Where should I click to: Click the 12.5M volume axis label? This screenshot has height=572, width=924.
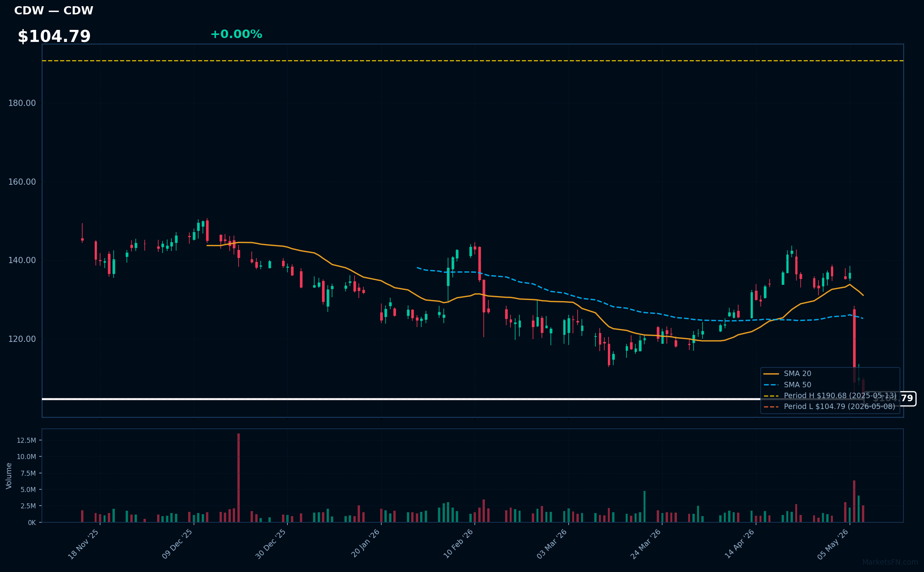(x=26, y=440)
